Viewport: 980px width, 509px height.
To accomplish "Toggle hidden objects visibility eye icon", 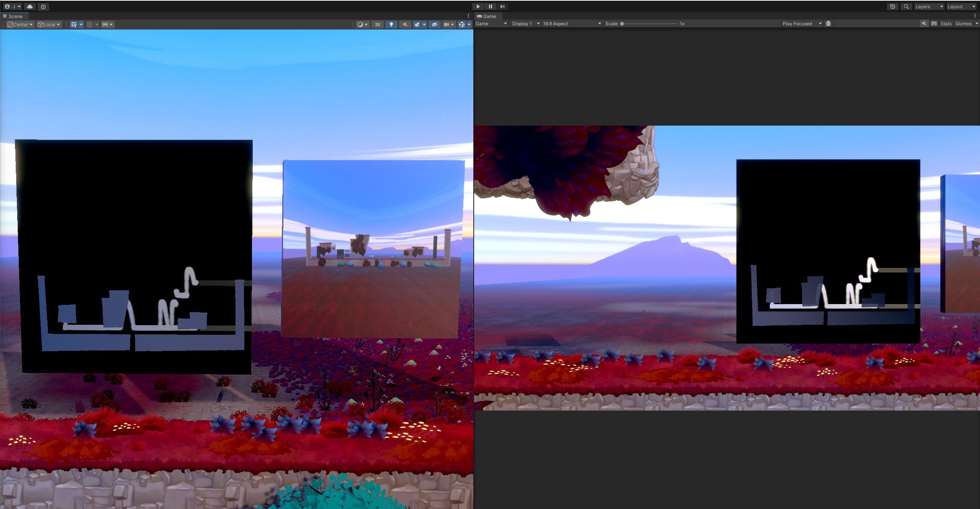I will point(434,25).
